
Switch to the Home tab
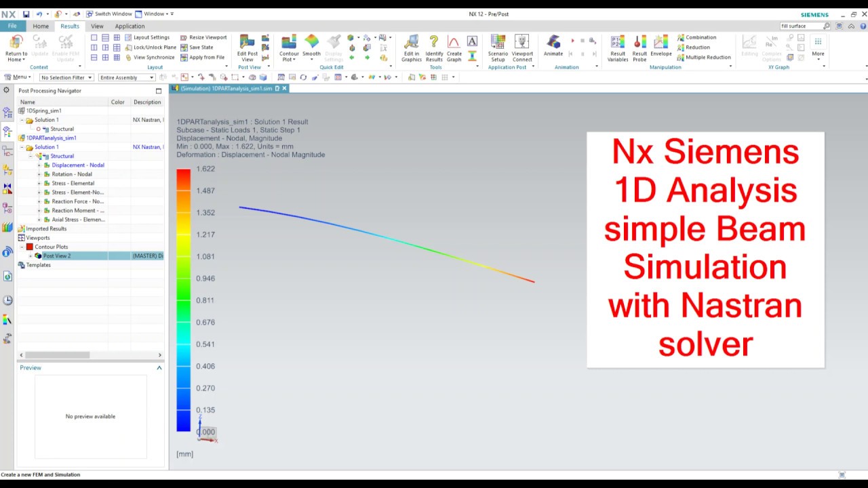(x=41, y=26)
